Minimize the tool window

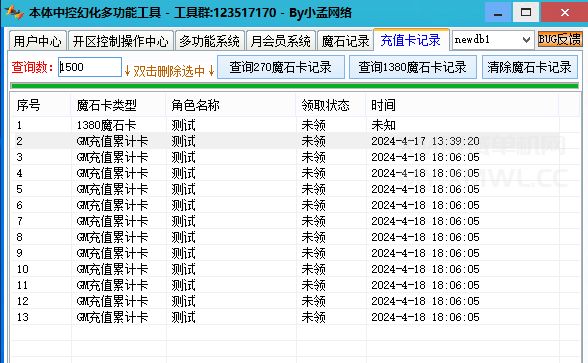click(498, 12)
